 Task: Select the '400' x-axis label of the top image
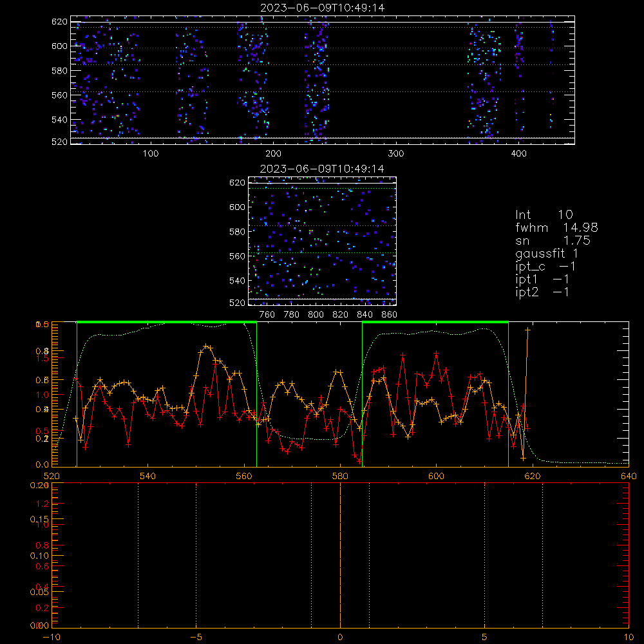point(518,154)
